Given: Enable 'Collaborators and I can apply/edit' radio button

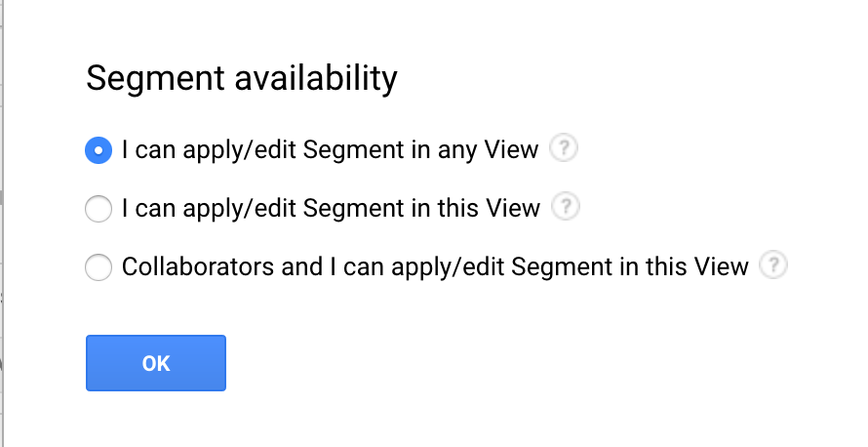Looking at the screenshot, I should point(99,267).
